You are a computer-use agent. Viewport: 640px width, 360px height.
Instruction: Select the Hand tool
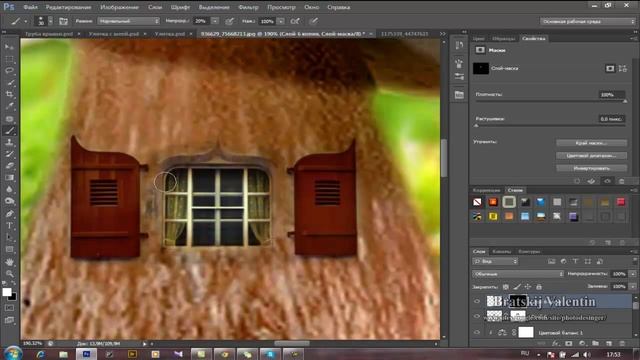tap(9, 262)
